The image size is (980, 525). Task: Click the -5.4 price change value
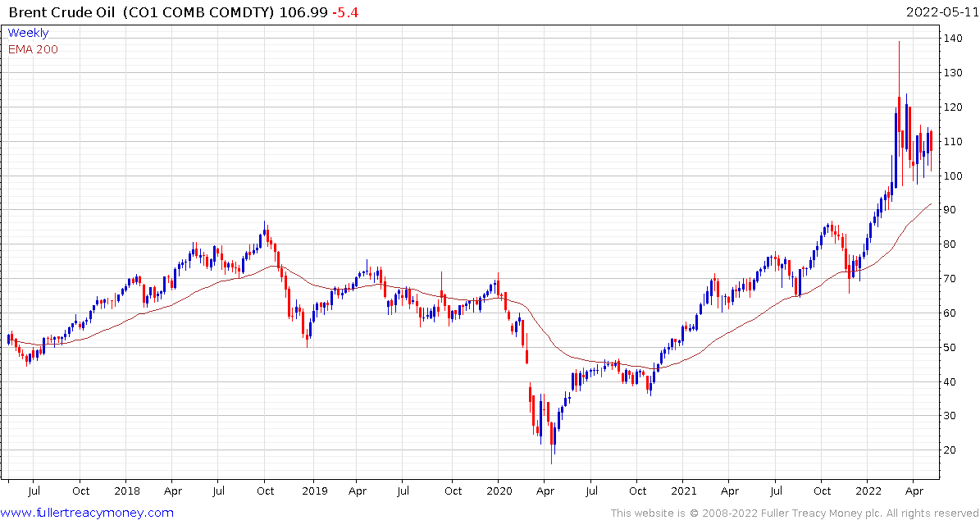click(345, 12)
